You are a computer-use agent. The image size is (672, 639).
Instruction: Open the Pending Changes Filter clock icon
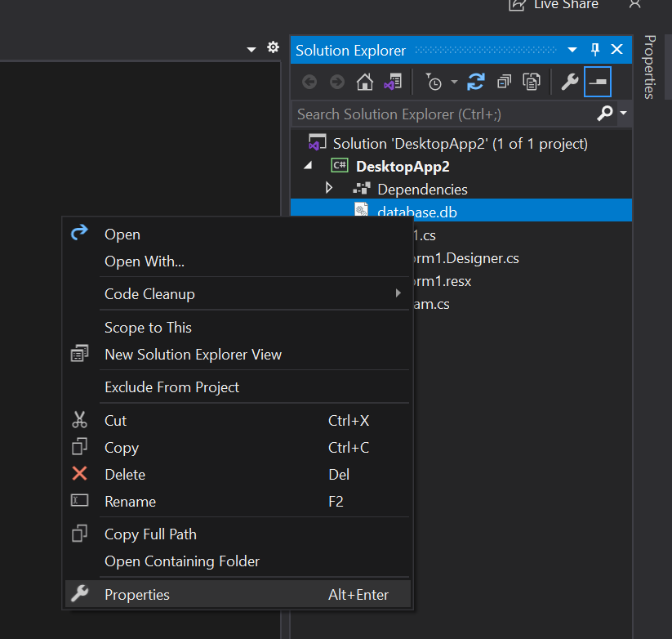tap(434, 82)
